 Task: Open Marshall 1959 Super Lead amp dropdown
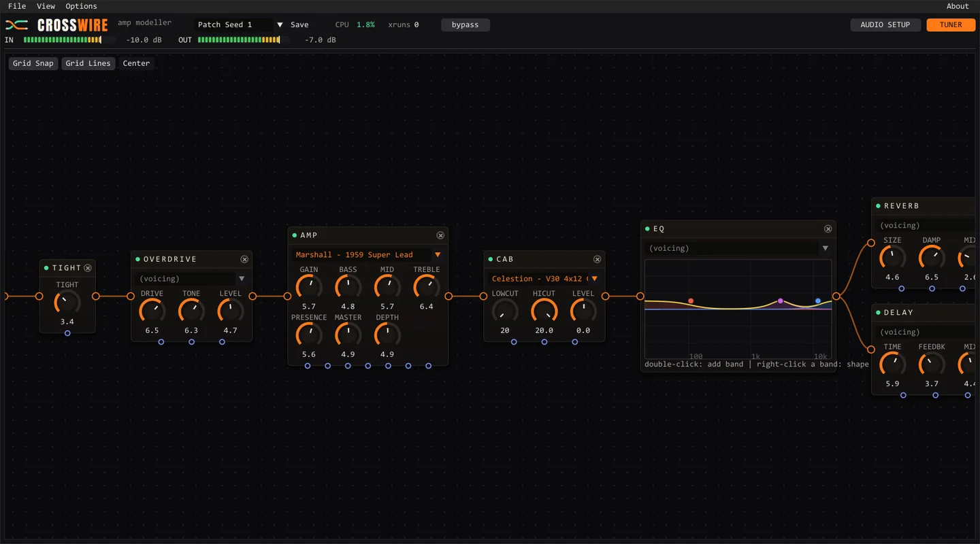point(367,255)
